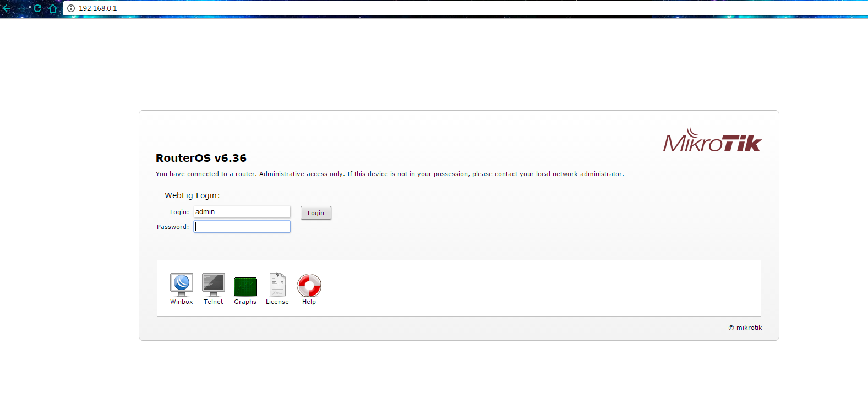868x409 pixels.
Task: Click the Password: field label
Action: (x=173, y=227)
